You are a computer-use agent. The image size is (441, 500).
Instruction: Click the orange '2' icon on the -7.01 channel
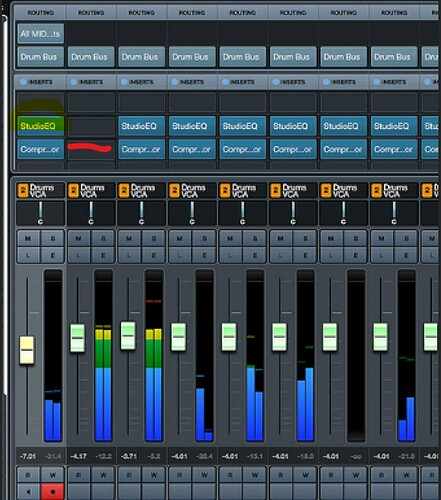pyautogui.click(x=23, y=191)
